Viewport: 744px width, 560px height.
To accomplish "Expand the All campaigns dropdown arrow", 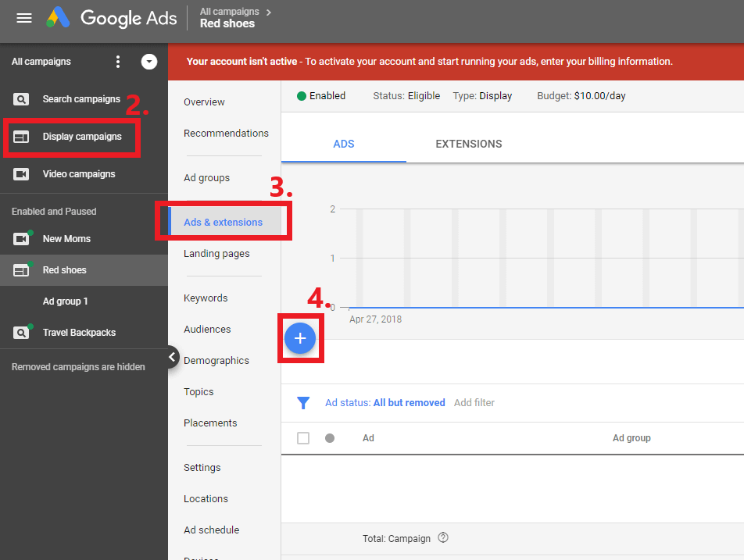I will pyautogui.click(x=149, y=62).
